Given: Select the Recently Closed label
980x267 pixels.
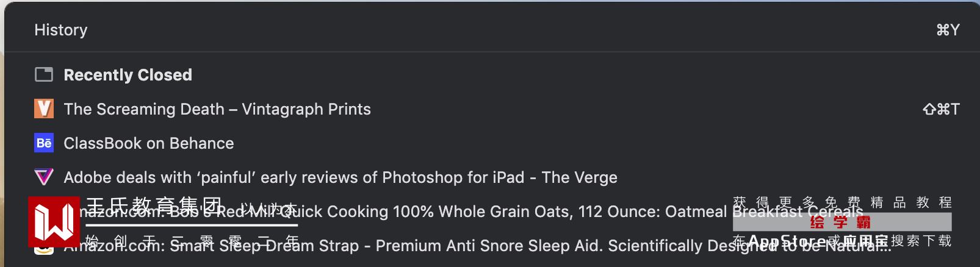Looking at the screenshot, I should point(128,75).
